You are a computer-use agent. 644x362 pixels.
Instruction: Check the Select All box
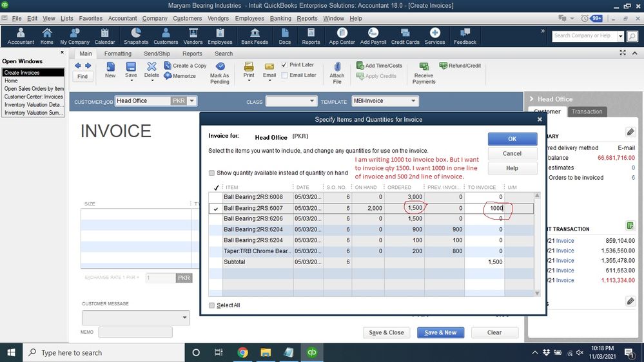[x=212, y=305]
